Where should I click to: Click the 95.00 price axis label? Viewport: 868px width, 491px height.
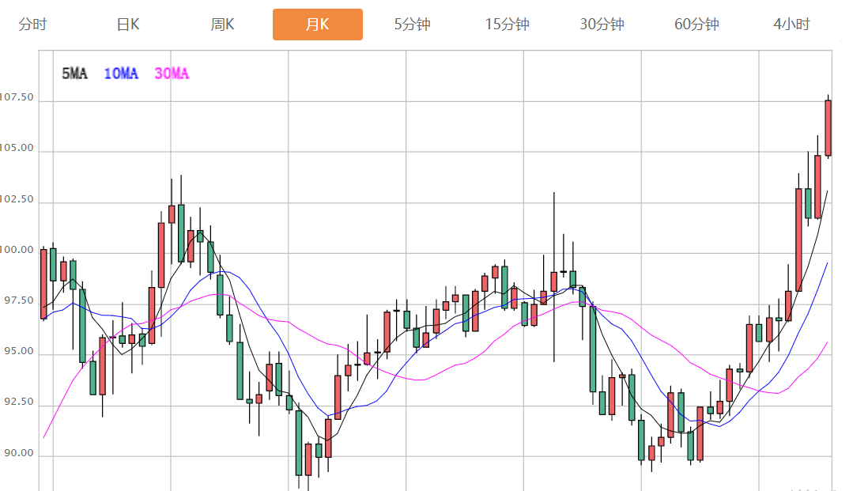(17, 352)
